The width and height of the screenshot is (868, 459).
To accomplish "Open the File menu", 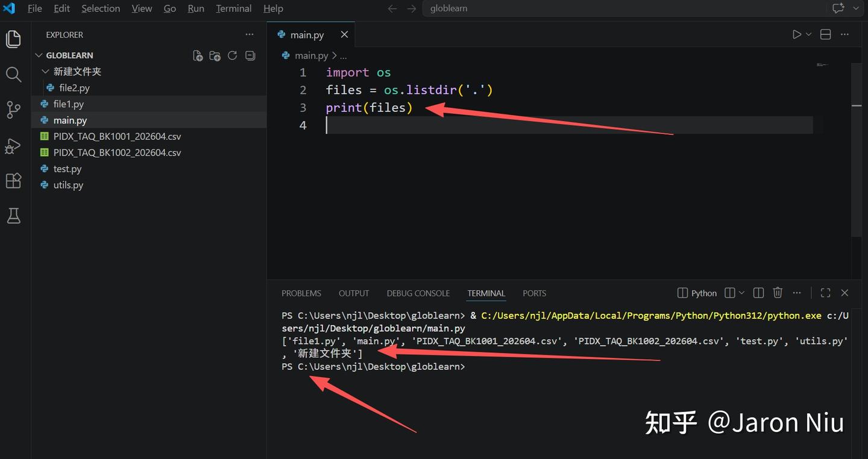I will click(x=35, y=8).
